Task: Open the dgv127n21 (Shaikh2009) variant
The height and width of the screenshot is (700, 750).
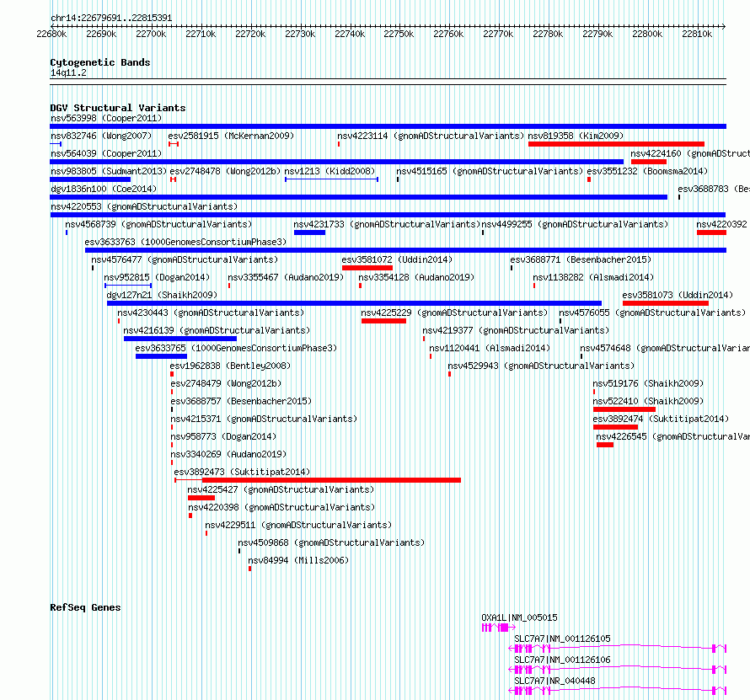Action: (162, 295)
